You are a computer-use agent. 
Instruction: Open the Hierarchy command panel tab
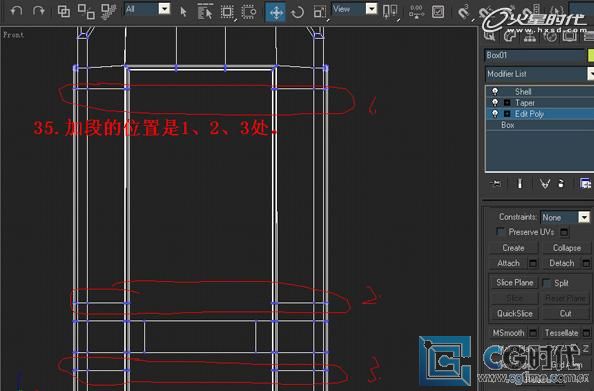point(530,36)
